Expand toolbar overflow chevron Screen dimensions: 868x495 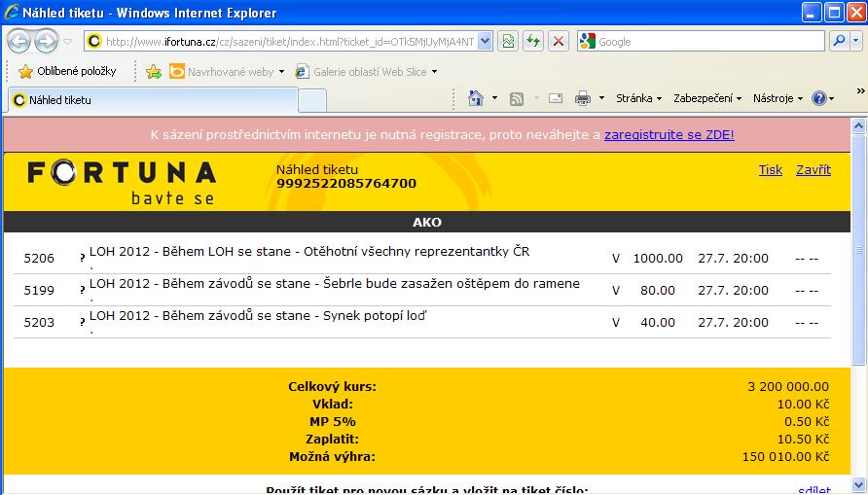[x=860, y=91]
